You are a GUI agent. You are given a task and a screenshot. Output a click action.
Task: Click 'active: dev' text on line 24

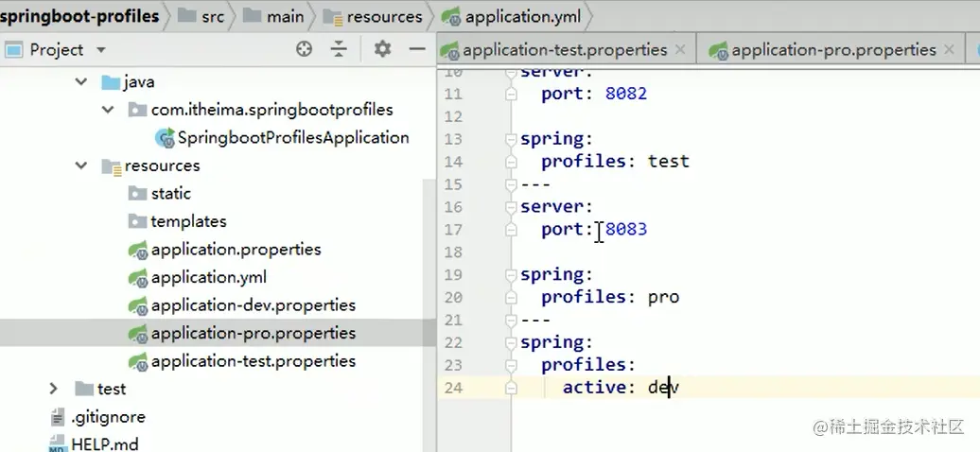pyautogui.click(x=621, y=388)
